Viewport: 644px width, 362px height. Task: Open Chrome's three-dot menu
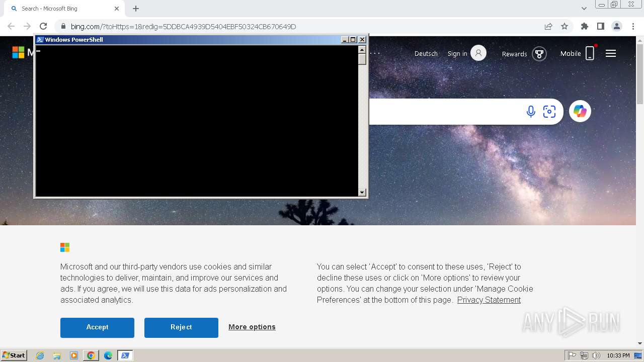633,26
